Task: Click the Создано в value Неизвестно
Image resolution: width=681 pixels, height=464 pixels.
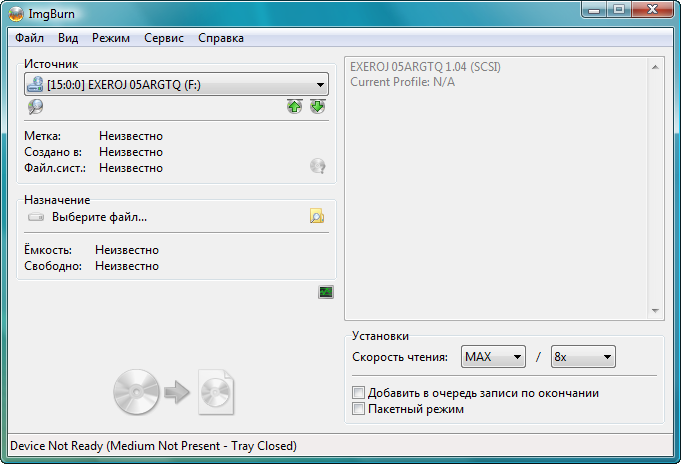Action: [x=131, y=152]
